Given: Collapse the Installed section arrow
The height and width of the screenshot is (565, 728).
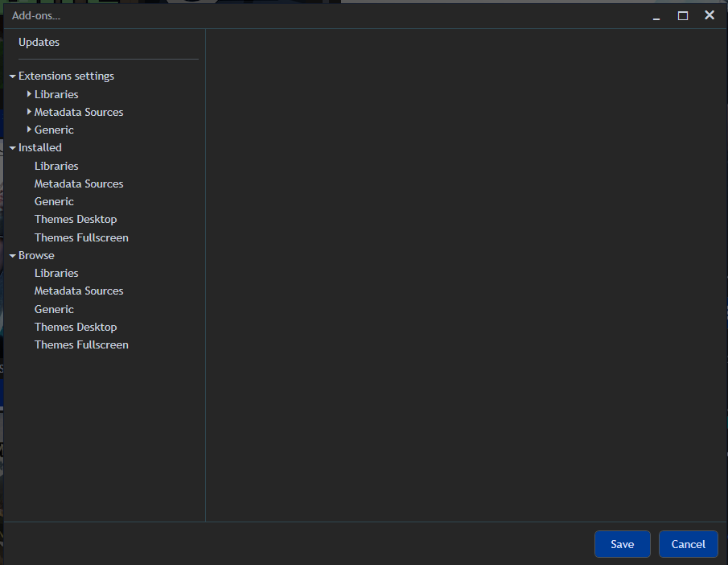Looking at the screenshot, I should [x=13, y=148].
